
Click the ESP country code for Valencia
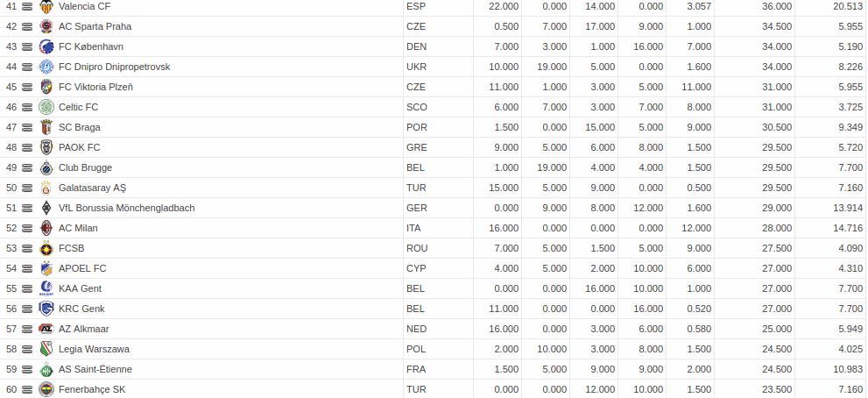414,7
